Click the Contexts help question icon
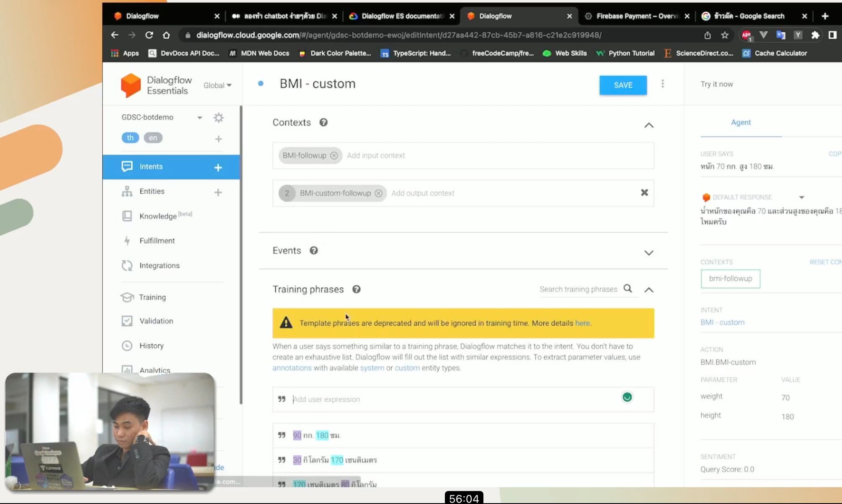Screen dimensions: 842x504 click(x=323, y=122)
